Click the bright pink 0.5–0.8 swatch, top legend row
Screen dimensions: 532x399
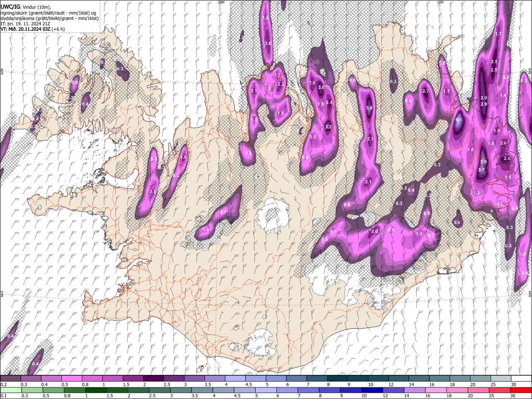pyautogui.click(x=71, y=379)
